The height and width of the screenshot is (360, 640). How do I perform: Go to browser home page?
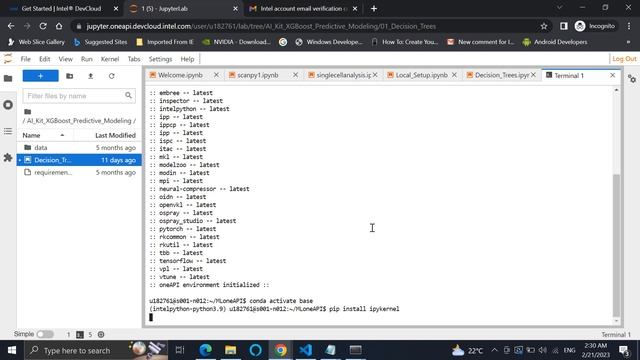pos(59,26)
